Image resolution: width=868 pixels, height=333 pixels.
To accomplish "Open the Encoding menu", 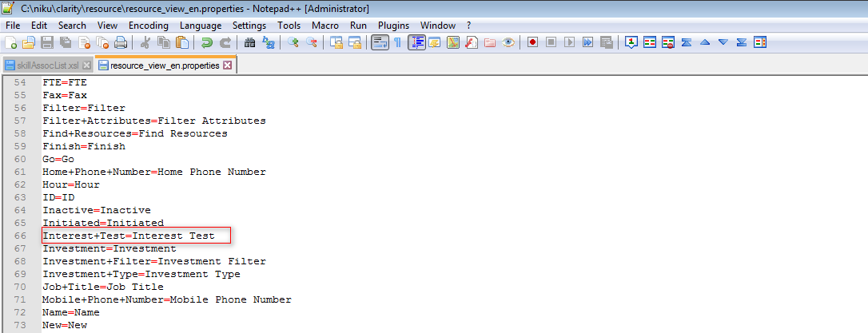I will coord(149,26).
